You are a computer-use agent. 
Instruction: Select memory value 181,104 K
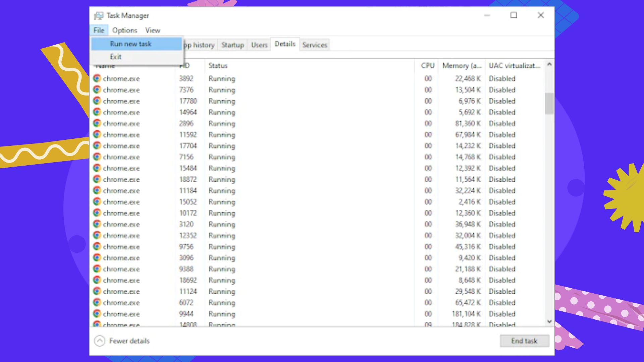pos(466,314)
